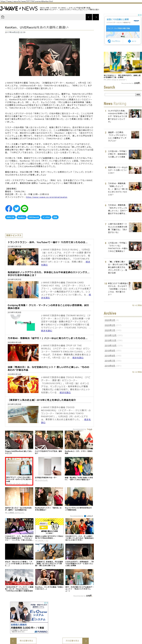Close the top-right map ad with X
The width and height of the screenshot is (142, 644).
[x=140, y=15]
